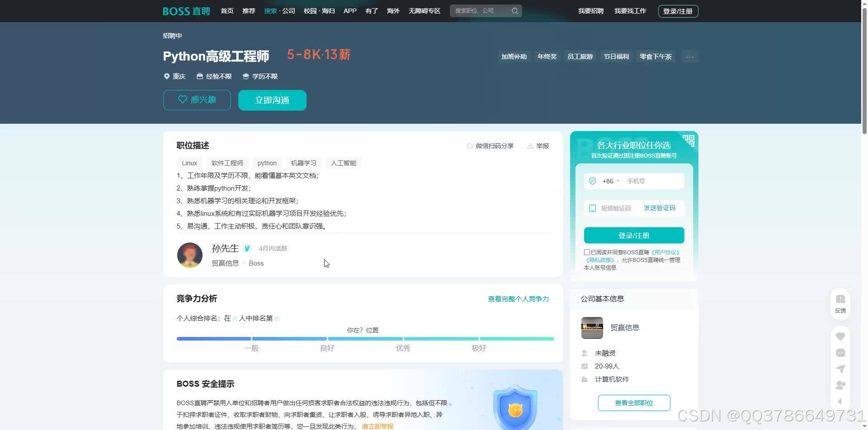Click the 年终奖 benefit tag
Screen dimensions: 868x430
point(547,56)
